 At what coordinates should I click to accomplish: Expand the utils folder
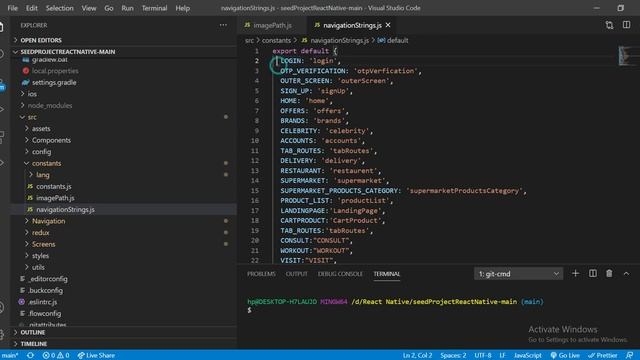point(38,267)
